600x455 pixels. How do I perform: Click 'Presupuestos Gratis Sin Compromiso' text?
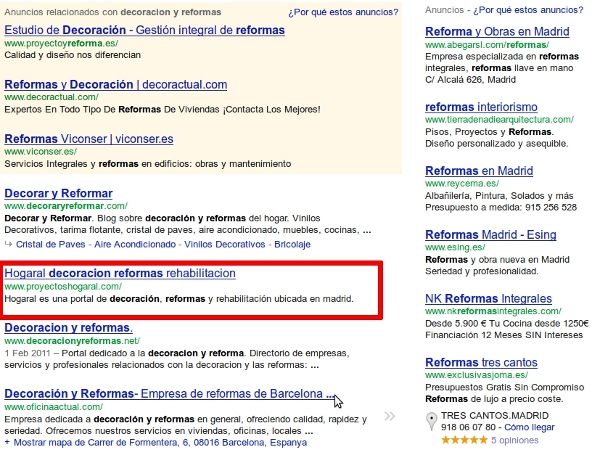tap(504, 387)
